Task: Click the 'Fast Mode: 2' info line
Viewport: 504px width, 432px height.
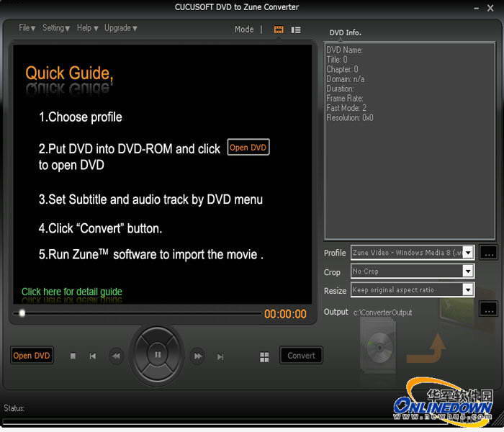Action: pyautogui.click(x=346, y=108)
